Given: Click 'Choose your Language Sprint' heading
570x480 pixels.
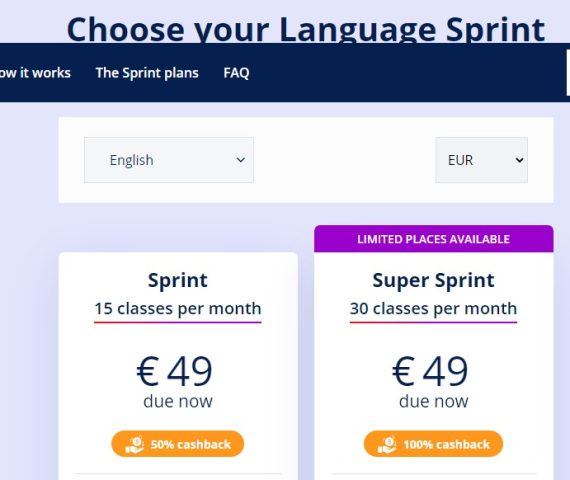Looking at the screenshot, I should (306, 29).
